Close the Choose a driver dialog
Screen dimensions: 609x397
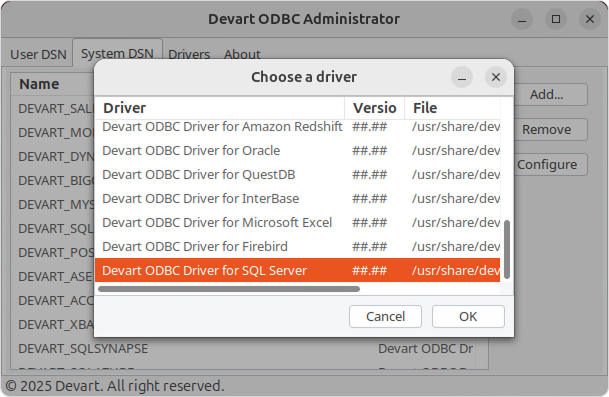[496, 77]
